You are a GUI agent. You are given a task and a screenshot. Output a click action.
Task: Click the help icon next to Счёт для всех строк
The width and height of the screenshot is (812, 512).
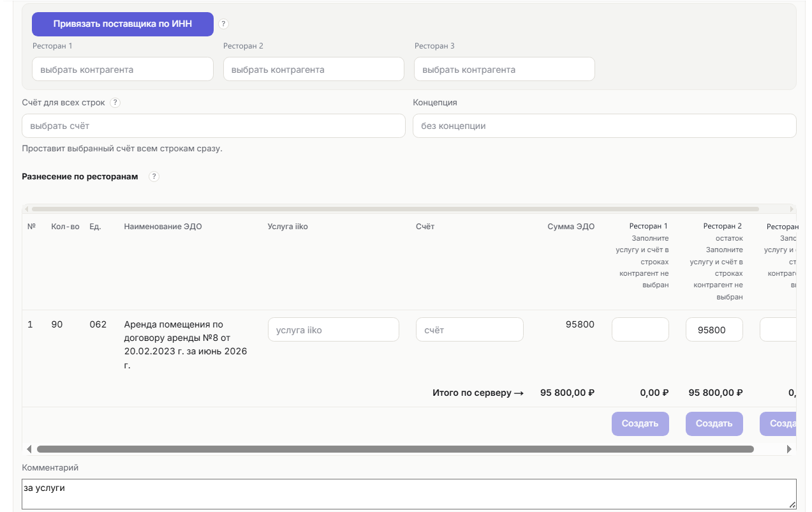115,103
